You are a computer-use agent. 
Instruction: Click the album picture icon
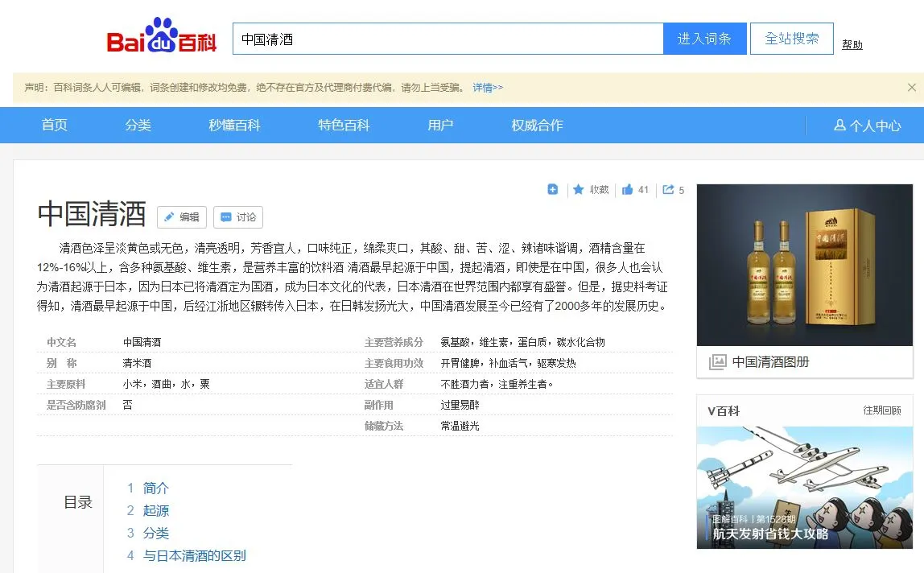coord(717,362)
